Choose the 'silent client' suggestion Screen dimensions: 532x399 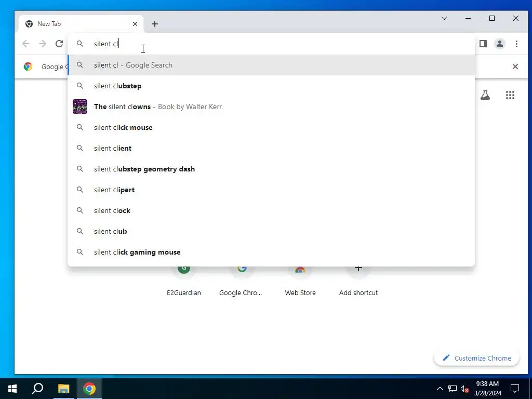[271, 148]
